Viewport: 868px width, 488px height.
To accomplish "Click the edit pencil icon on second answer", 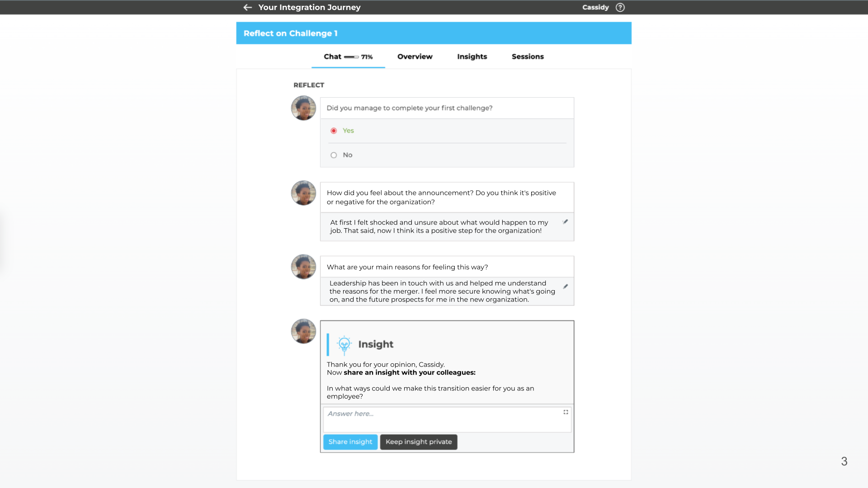I will tap(565, 286).
